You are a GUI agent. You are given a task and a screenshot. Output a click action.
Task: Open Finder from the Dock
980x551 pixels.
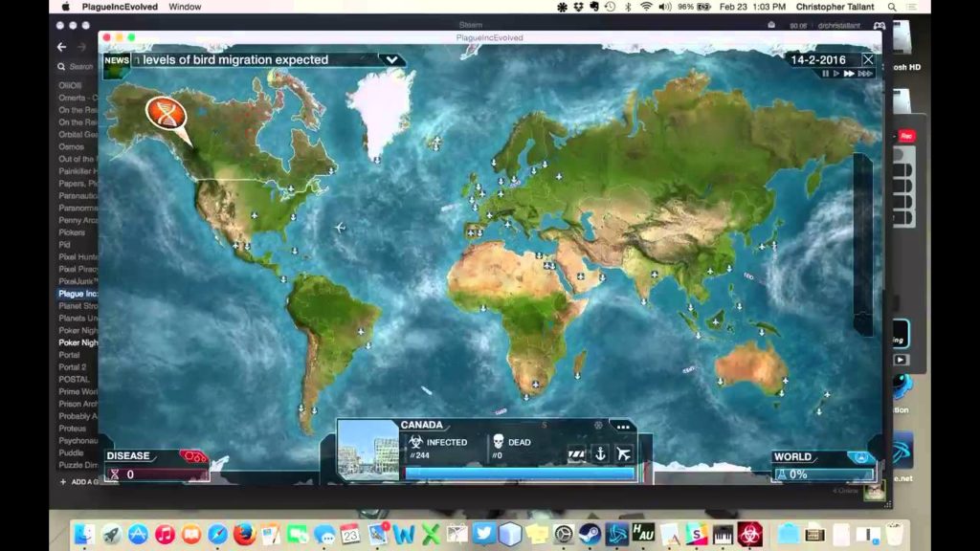84,534
